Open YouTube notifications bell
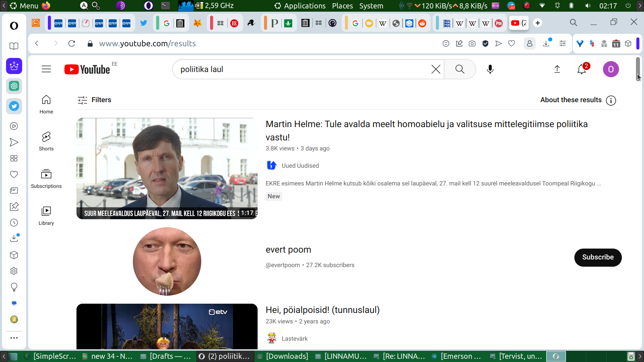 (x=582, y=69)
